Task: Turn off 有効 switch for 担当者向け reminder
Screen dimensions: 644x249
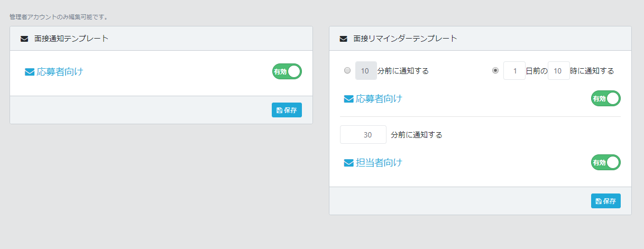Action: [x=605, y=162]
